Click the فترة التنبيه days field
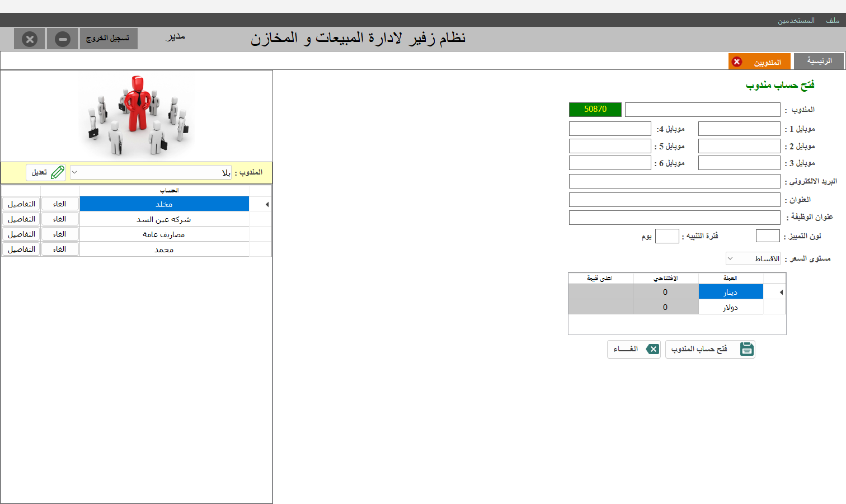 667,236
